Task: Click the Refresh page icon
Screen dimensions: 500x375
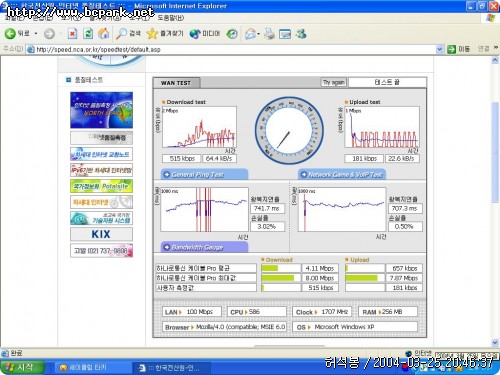Action: (x=88, y=33)
